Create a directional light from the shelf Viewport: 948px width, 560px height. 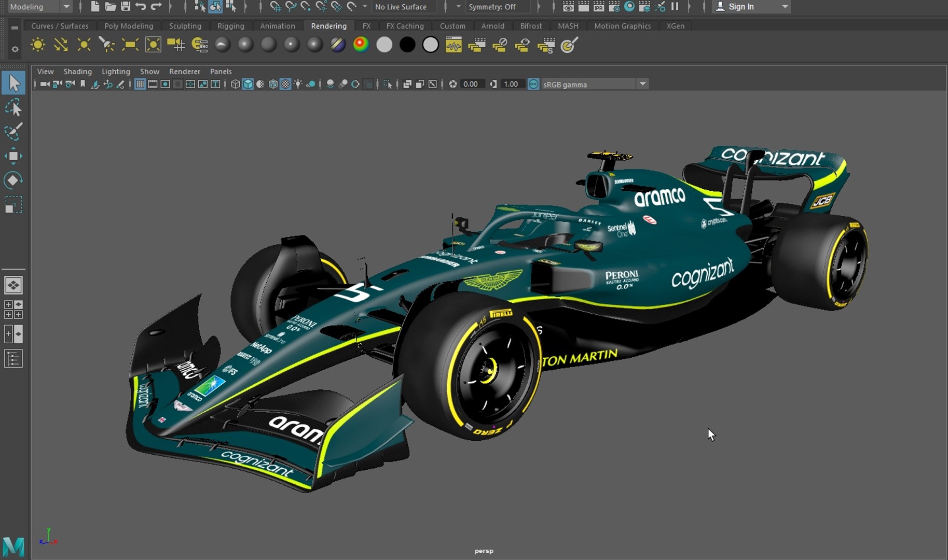tap(61, 45)
